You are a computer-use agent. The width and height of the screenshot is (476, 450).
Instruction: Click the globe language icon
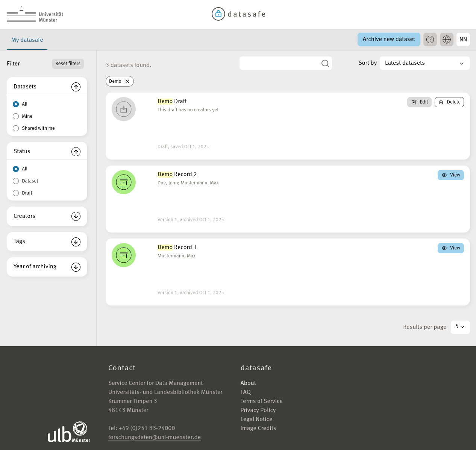(446, 40)
